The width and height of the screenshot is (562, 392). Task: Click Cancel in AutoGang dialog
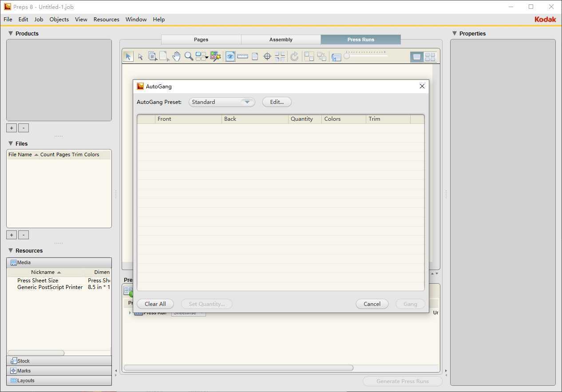[372, 304]
